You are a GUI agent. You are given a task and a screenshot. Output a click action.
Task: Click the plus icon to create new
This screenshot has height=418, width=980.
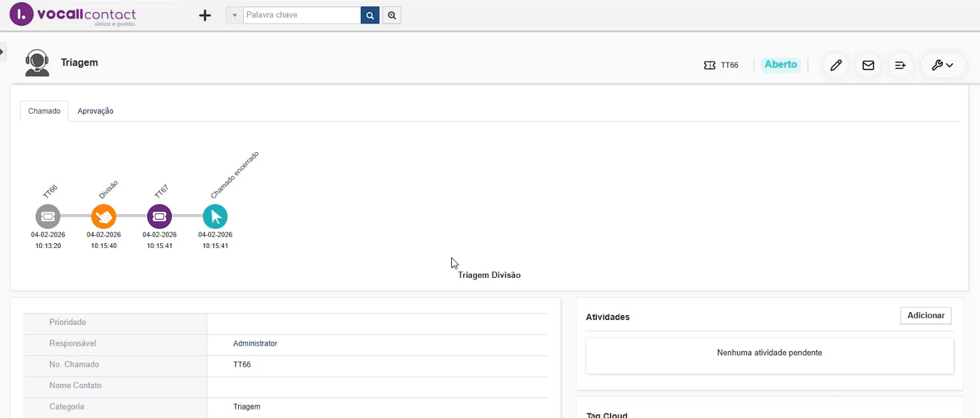click(x=205, y=16)
